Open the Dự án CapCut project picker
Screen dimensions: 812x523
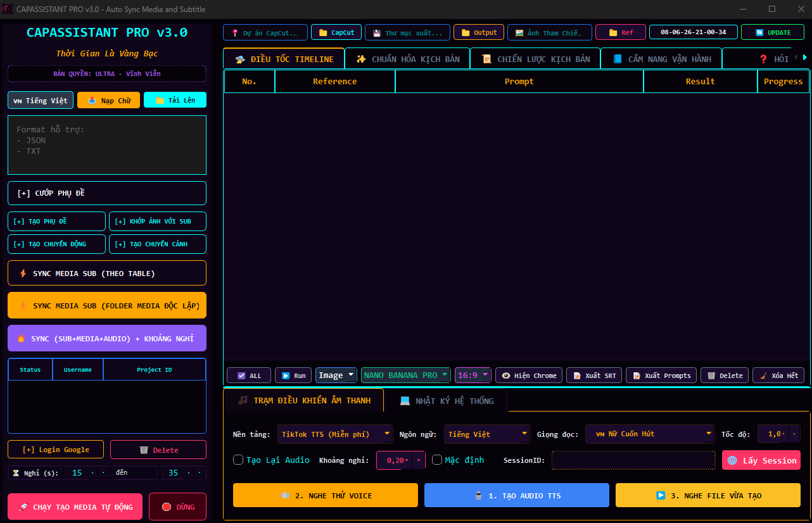[265, 32]
